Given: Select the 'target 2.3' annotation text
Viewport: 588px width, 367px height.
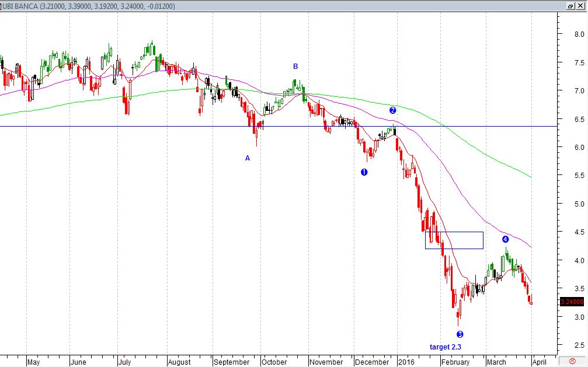Looking at the screenshot, I should coord(446,347).
